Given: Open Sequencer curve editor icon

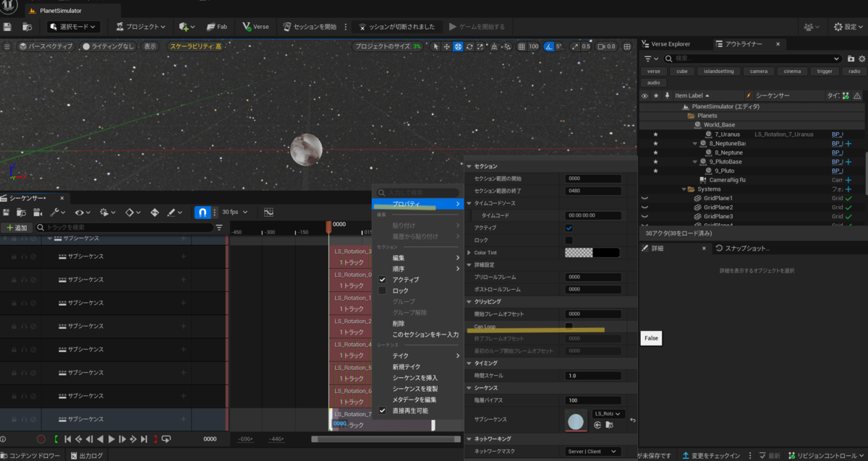Looking at the screenshot, I should pos(268,212).
